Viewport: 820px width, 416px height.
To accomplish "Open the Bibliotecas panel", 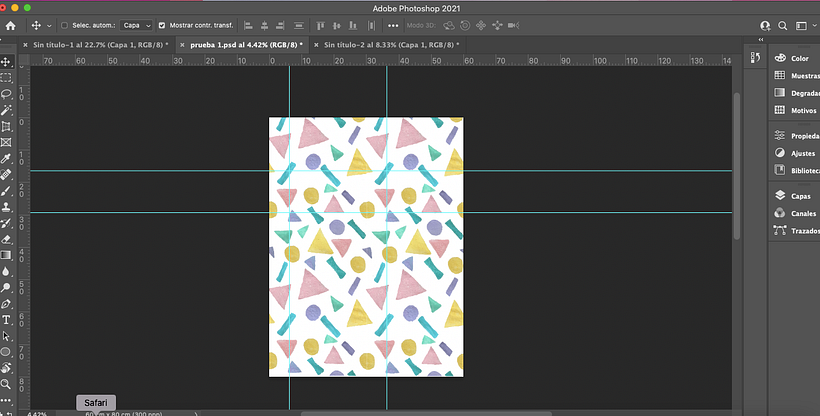I will 796,170.
